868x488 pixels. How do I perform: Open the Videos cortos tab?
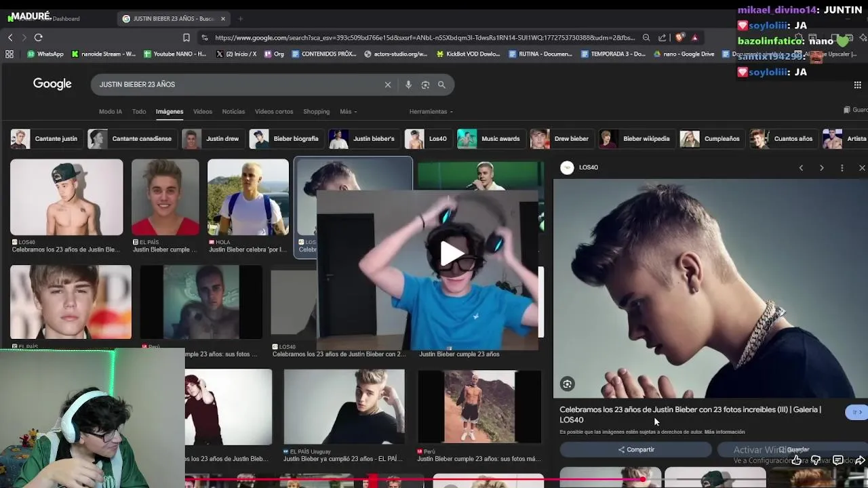[x=274, y=111]
